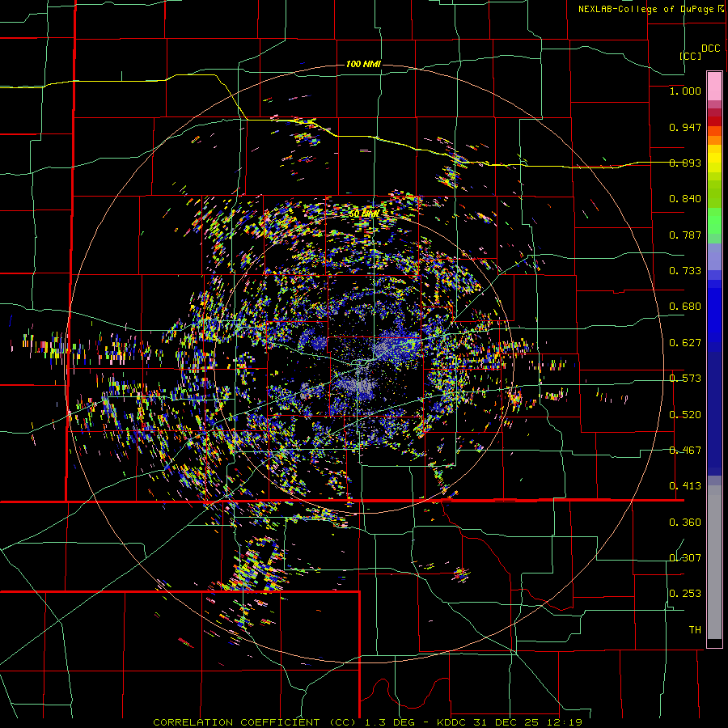Click the 0.307 scale value
Screen dimensions: 728x728
(685, 558)
